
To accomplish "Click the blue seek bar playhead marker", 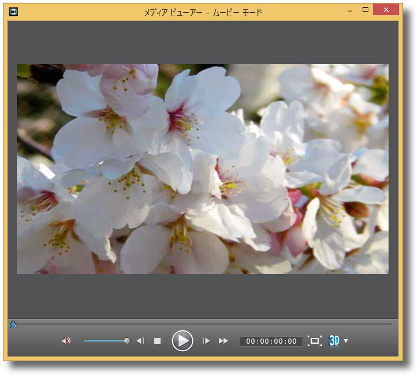I will (x=13, y=324).
